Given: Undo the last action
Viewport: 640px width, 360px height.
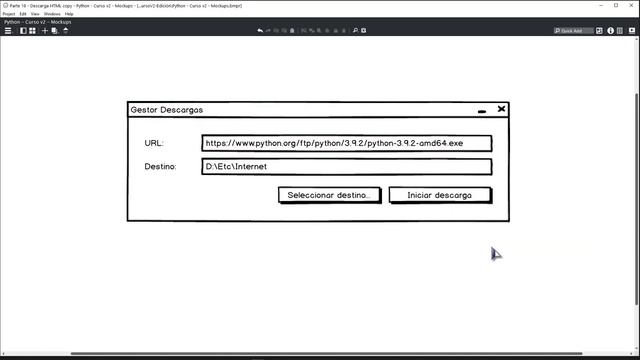Looking at the screenshot, I should (260, 31).
